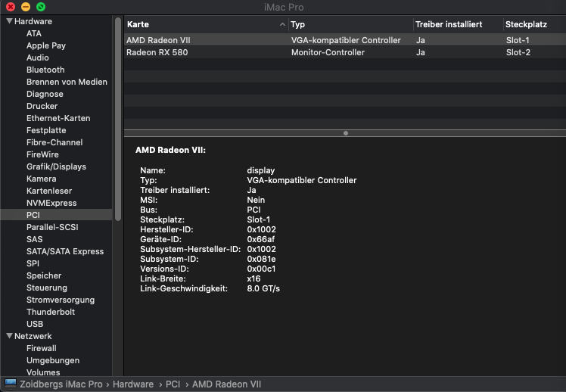Image resolution: width=566 pixels, height=392 pixels.
Task: Click the VGA-kompatibler Controller table cell
Action: (346, 40)
